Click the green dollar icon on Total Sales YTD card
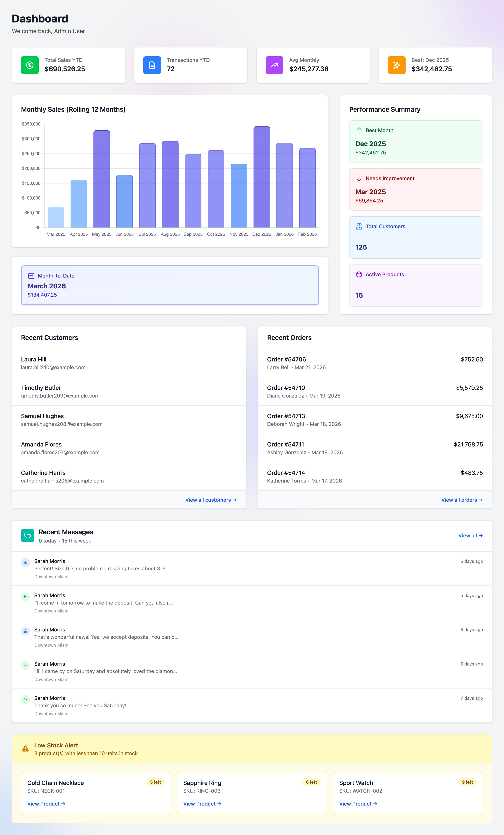 pyautogui.click(x=29, y=65)
